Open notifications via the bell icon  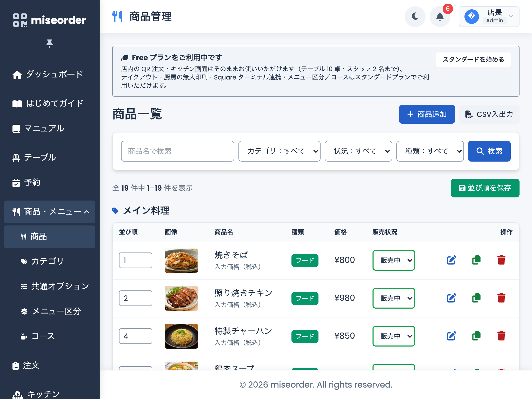(440, 17)
